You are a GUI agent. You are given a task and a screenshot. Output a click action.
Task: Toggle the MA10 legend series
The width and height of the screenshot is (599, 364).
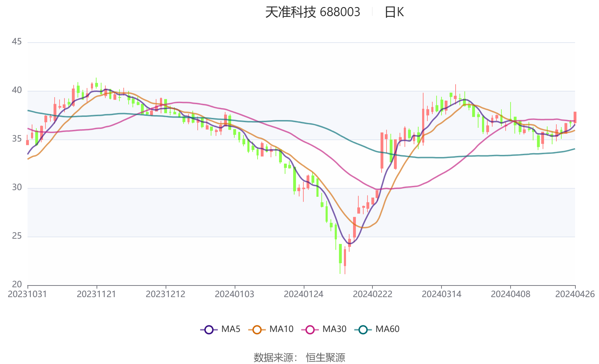[271, 329]
